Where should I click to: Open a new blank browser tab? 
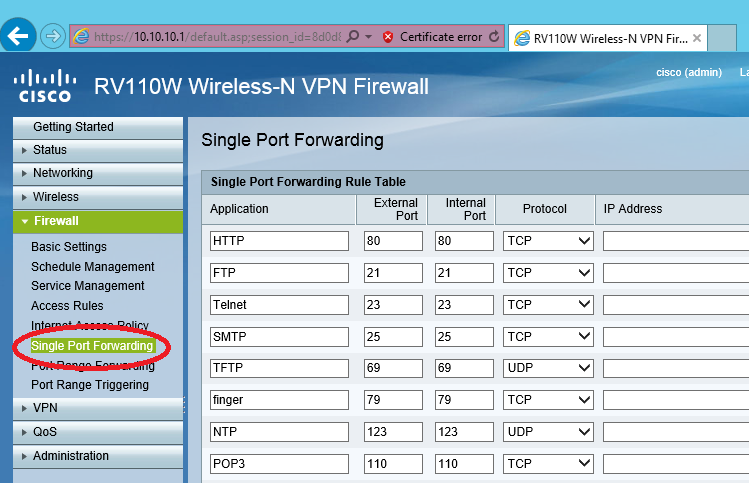point(722,38)
